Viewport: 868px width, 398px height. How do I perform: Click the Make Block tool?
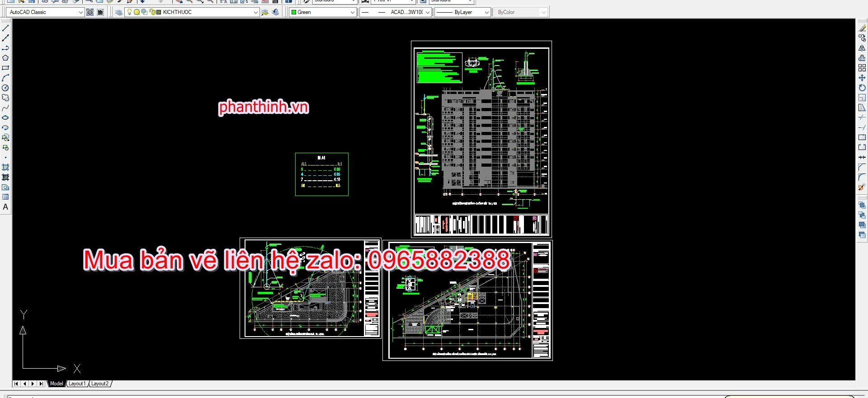click(x=5, y=147)
